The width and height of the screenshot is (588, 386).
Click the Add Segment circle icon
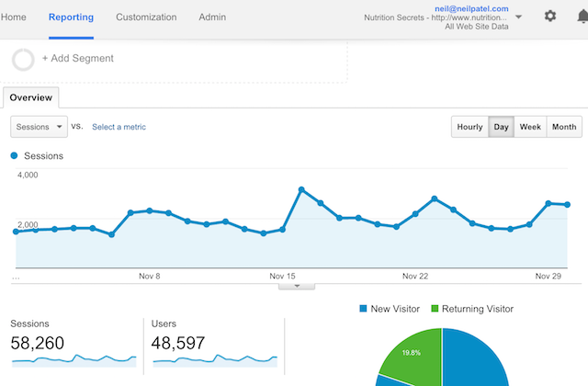pos(23,59)
